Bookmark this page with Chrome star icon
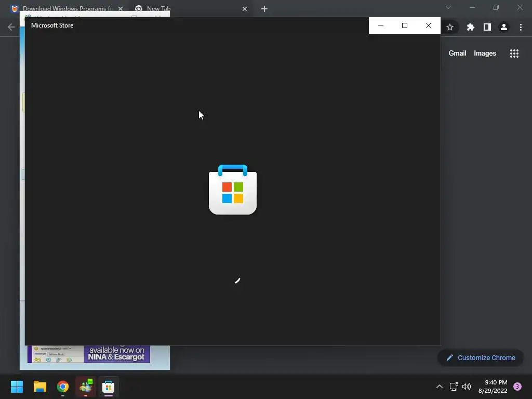The width and height of the screenshot is (532, 399). point(450,27)
